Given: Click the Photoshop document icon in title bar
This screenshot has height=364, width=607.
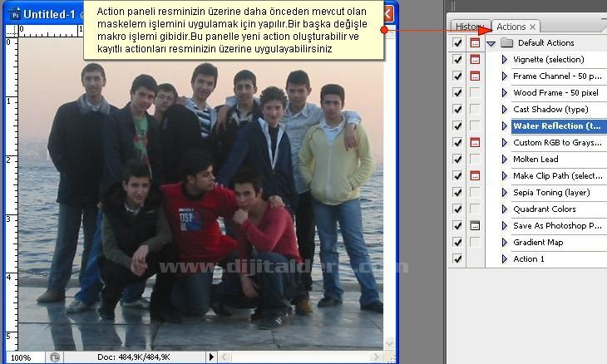Looking at the screenshot, I should click(x=12, y=14).
